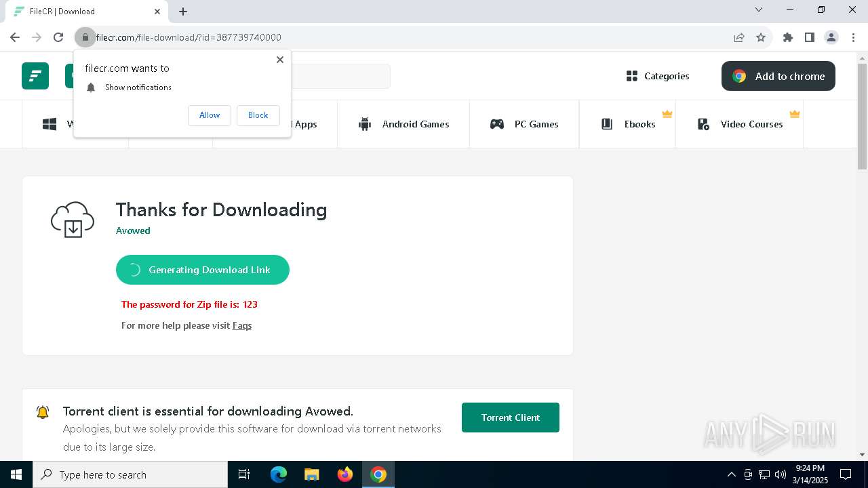Viewport: 868px width, 488px height.
Task: Open Video Courses category
Action: (x=740, y=124)
